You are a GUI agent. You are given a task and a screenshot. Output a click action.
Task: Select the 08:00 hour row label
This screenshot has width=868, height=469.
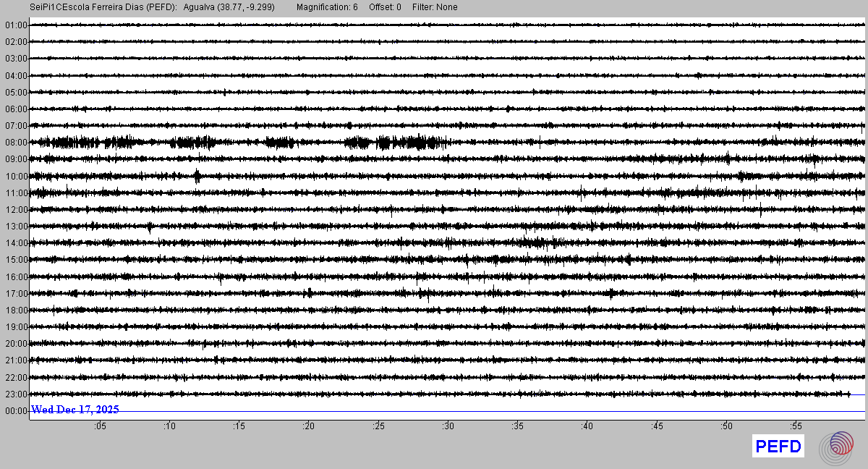pos(15,143)
